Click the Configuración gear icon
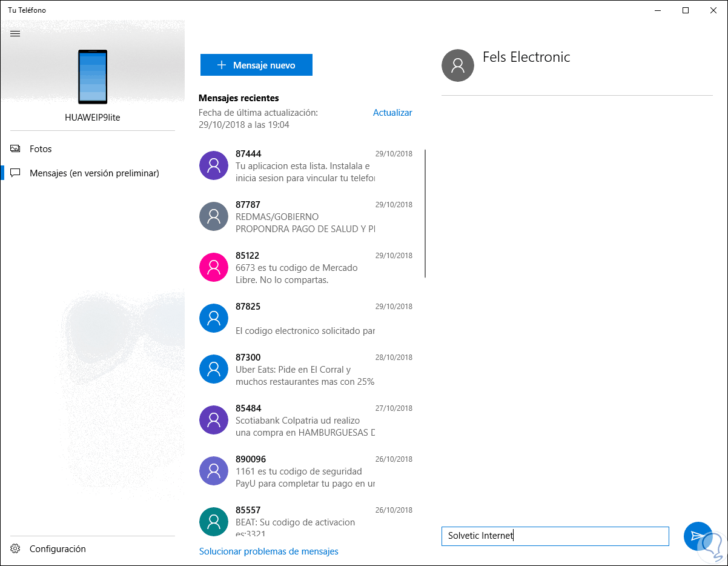 (15, 549)
